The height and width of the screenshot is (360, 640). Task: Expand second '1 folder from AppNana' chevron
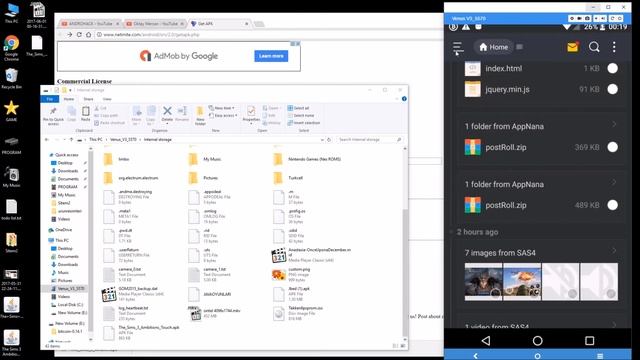[x=614, y=182]
